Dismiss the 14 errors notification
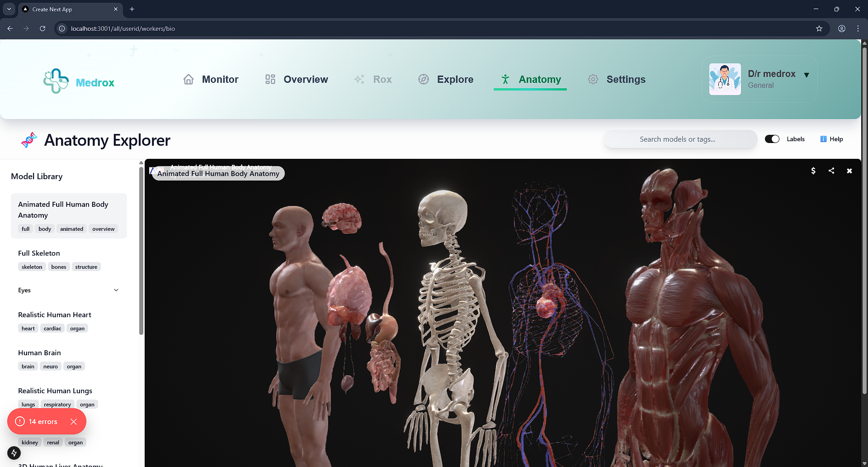 pos(74,422)
